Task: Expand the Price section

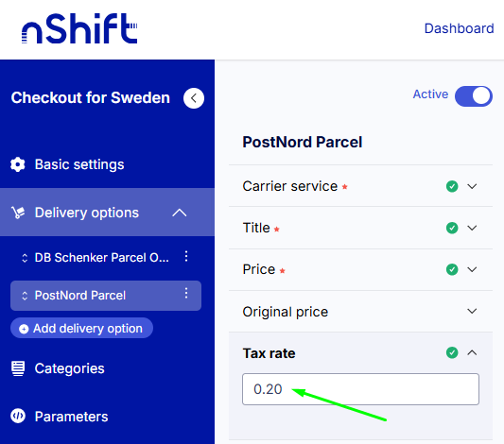Action: [360, 269]
